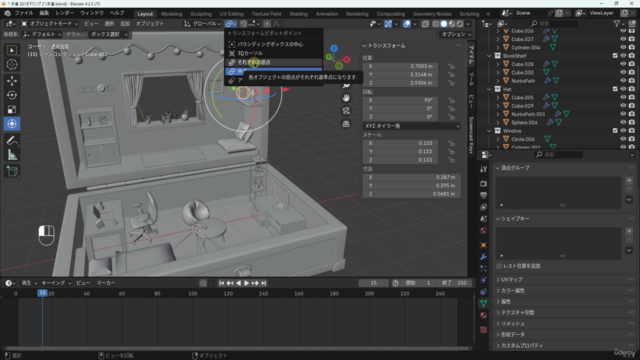Collapse the BookShelf collection
The height and width of the screenshot is (360, 640).
point(489,56)
